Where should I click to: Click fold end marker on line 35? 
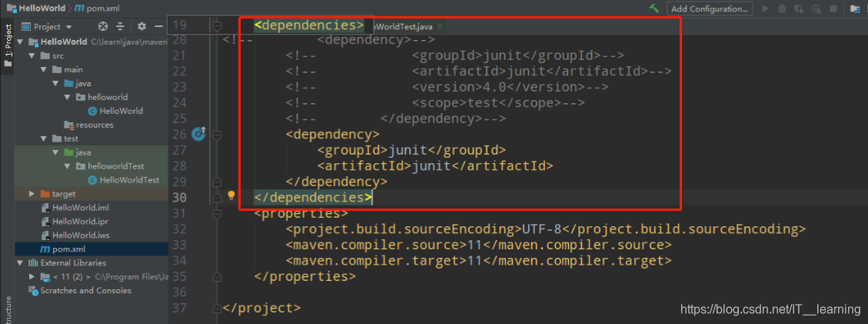coord(217,276)
